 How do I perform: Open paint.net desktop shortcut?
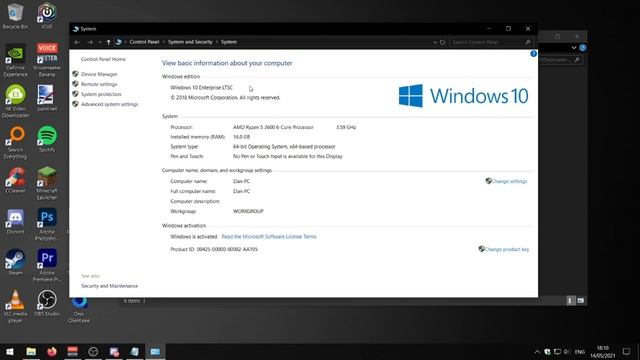coord(47,98)
